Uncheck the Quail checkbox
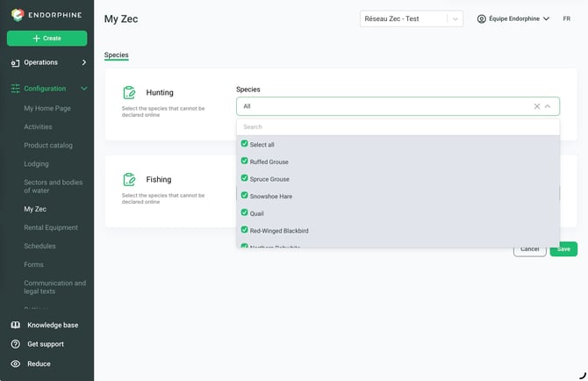This screenshot has width=588, height=381. pos(245,212)
